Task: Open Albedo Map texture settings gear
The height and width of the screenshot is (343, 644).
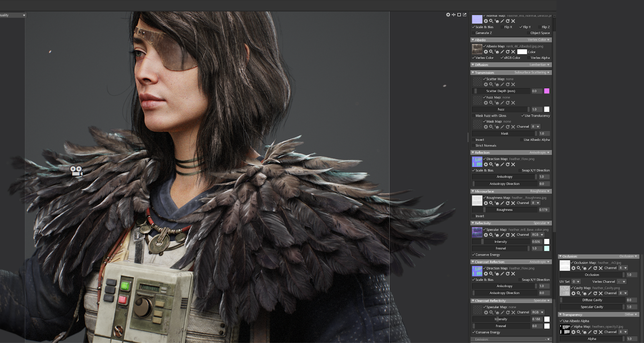Action: coord(485,52)
